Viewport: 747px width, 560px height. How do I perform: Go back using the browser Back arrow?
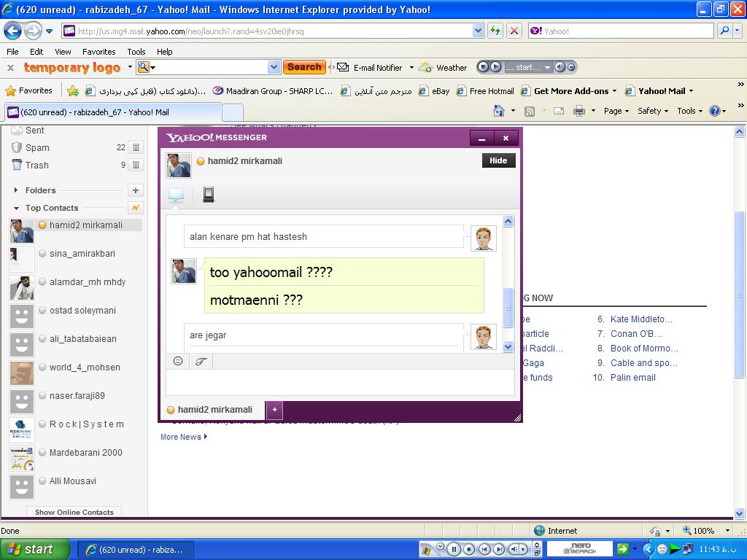[x=12, y=31]
